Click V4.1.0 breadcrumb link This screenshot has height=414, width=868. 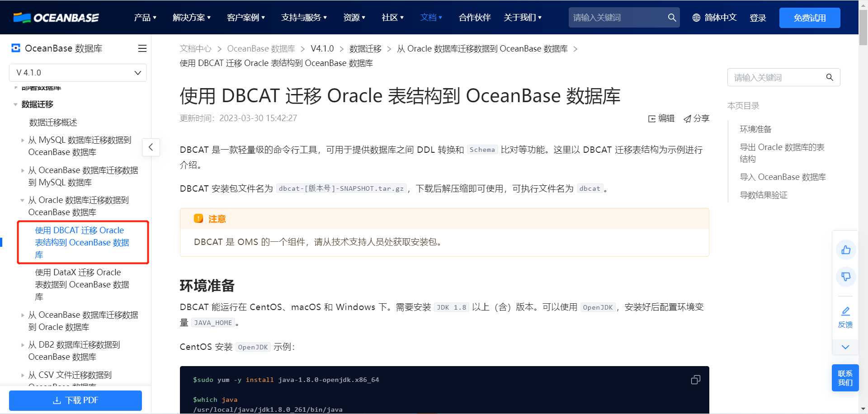point(322,49)
